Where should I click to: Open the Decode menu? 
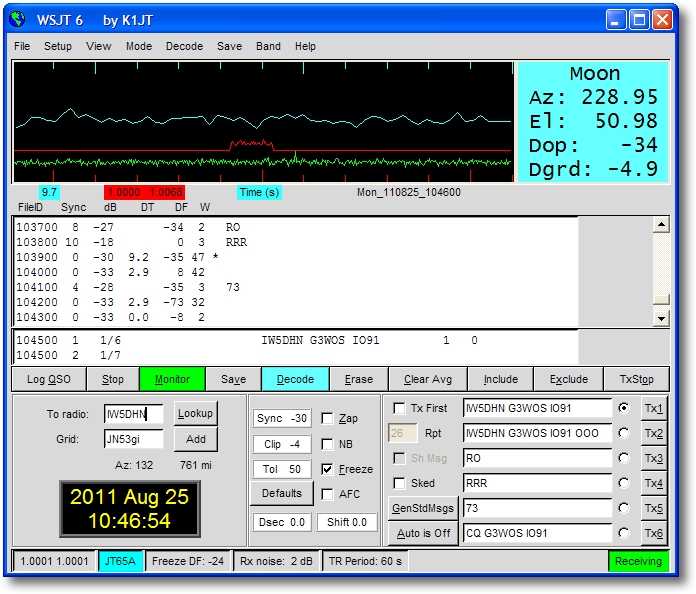click(184, 46)
